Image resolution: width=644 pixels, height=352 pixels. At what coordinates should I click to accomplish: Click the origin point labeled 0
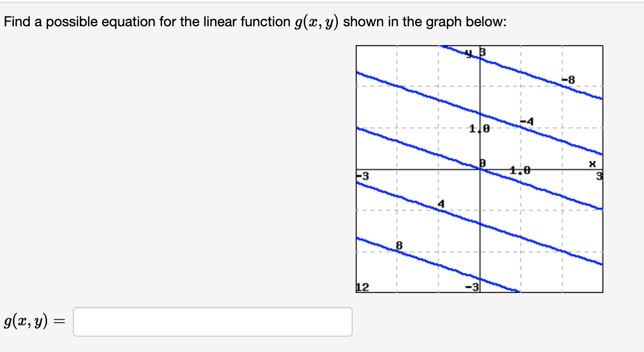coord(482,162)
